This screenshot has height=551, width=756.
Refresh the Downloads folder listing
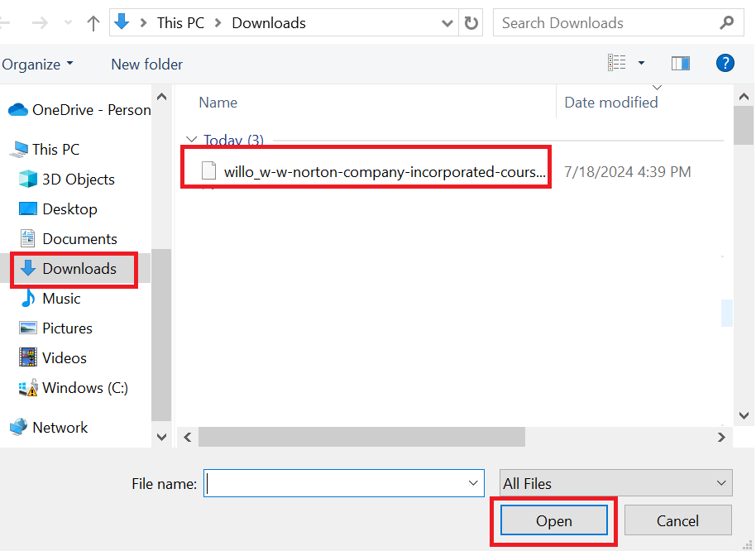pyautogui.click(x=471, y=22)
